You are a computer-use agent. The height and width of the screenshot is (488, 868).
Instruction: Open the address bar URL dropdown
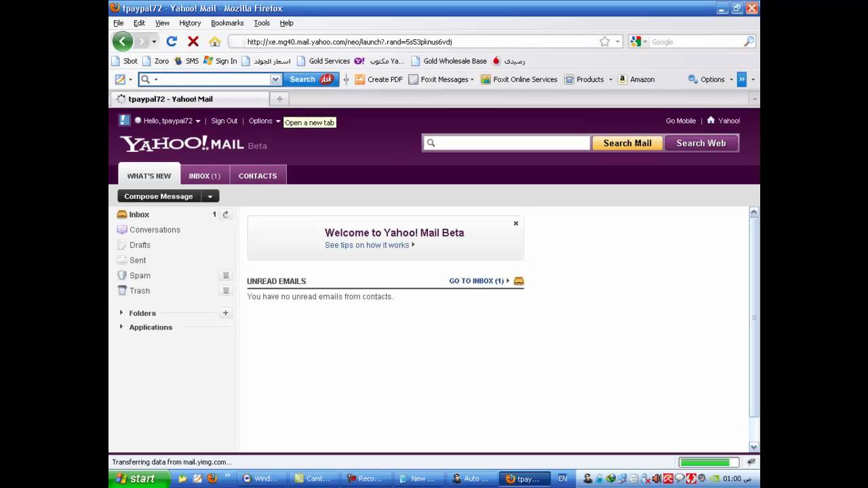(x=617, y=42)
